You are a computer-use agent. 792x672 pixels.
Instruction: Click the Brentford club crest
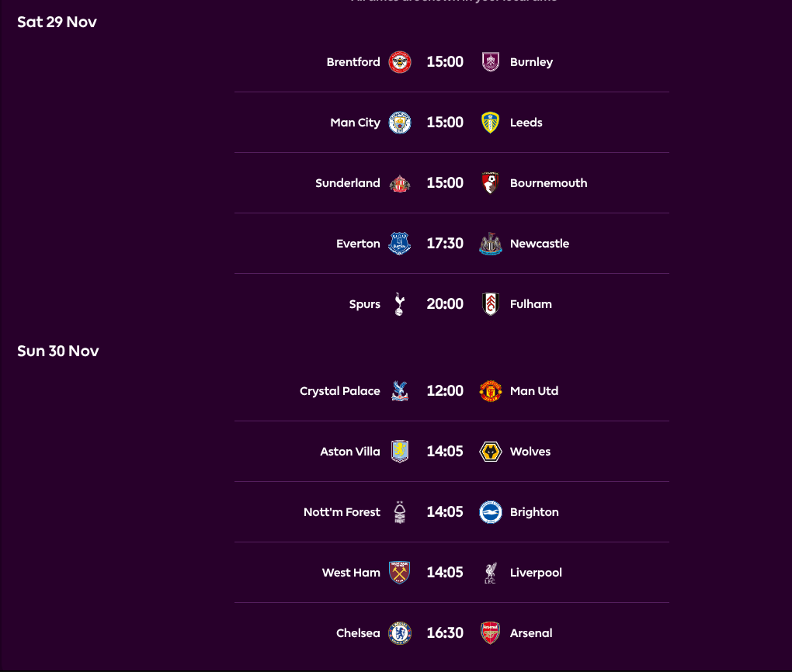pyautogui.click(x=399, y=61)
